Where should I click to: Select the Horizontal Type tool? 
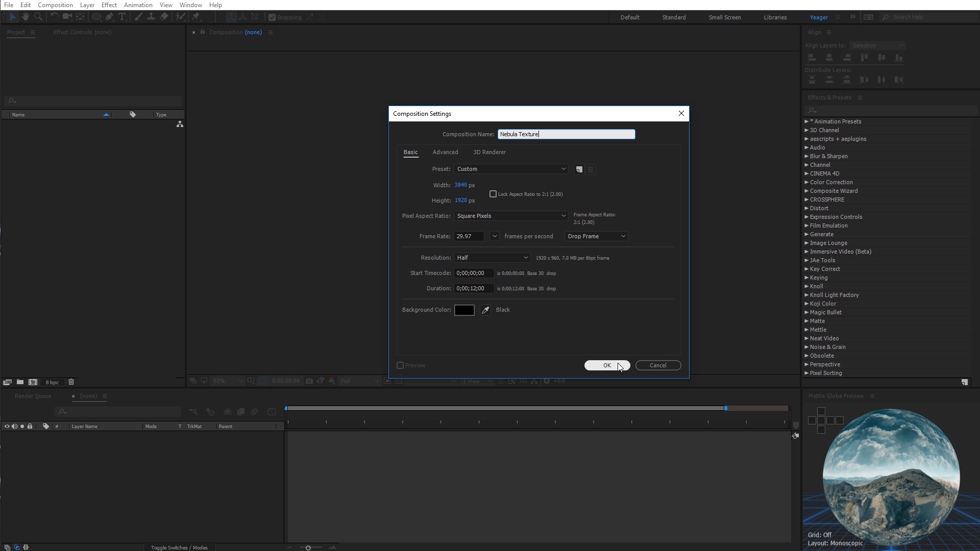(121, 17)
